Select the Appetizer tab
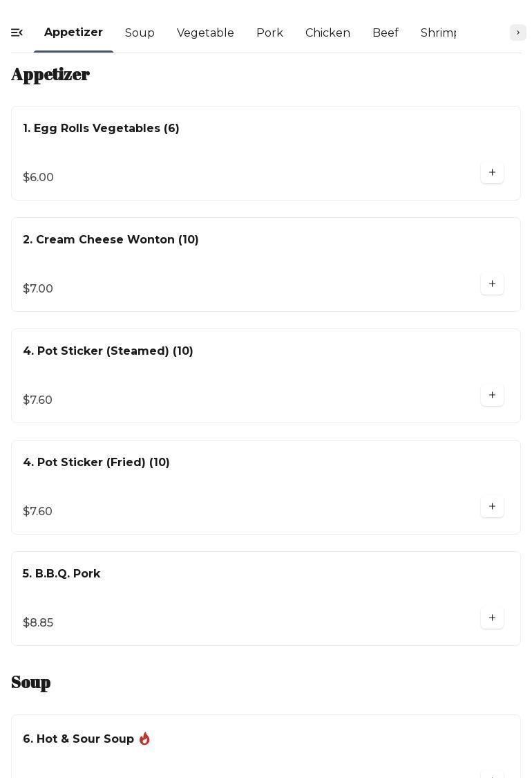Viewport: 532px width, 778px height. coord(73,33)
